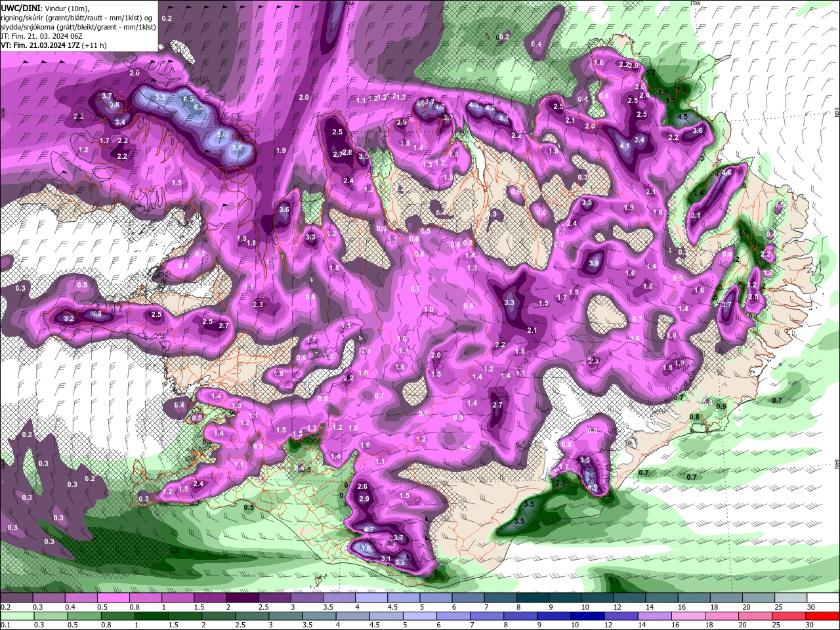Click the '20' label under the upper legend bar
The image size is (840, 630).
[x=747, y=607]
